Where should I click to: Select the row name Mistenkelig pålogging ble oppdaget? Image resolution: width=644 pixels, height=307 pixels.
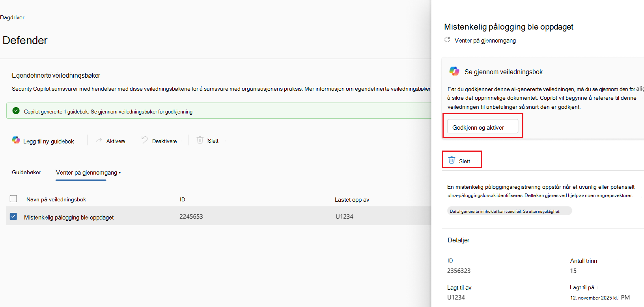point(69,217)
